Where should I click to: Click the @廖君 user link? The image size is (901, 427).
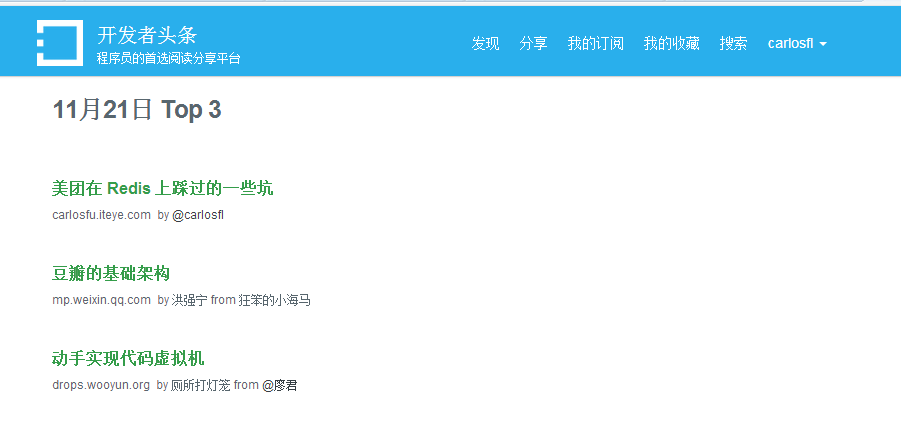coord(280,385)
